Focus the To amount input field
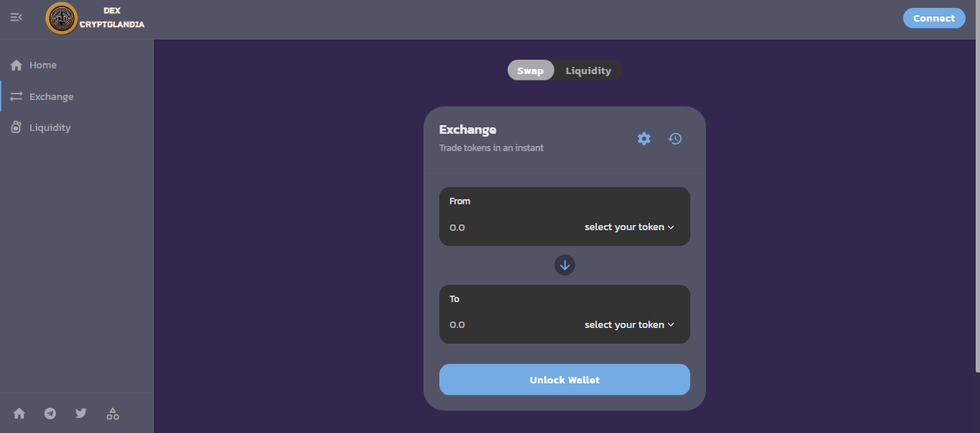Screen dimensions: 980x433 pyautogui.click(x=503, y=325)
